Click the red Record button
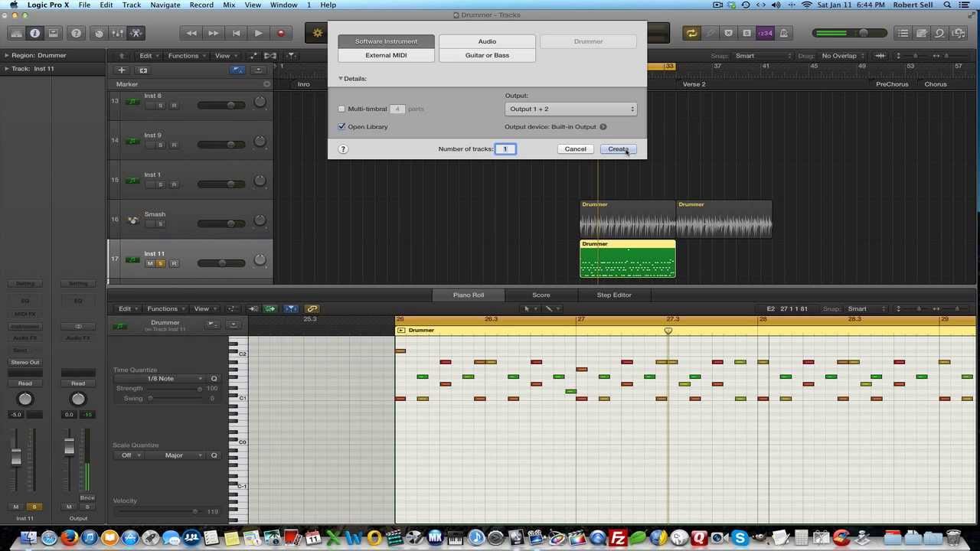980x551 pixels. click(281, 33)
